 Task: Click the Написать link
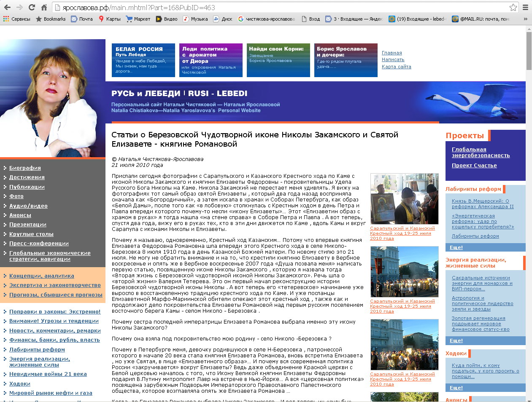(393, 59)
